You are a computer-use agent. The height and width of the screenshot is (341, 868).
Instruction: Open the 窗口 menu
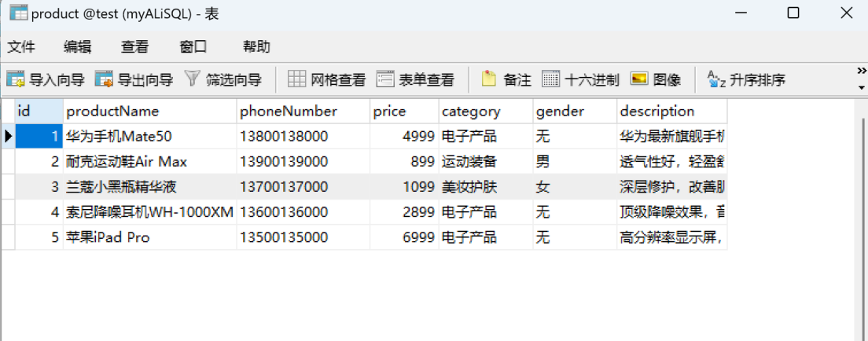click(x=193, y=47)
